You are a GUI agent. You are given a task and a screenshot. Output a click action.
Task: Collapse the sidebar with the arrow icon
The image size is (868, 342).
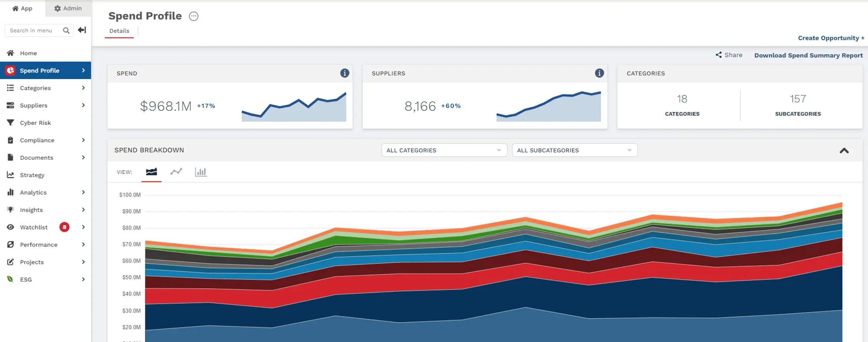[82, 30]
